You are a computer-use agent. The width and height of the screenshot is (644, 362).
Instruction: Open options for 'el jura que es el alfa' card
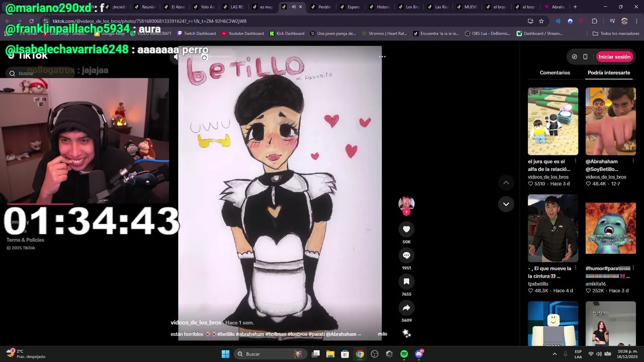point(576,161)
